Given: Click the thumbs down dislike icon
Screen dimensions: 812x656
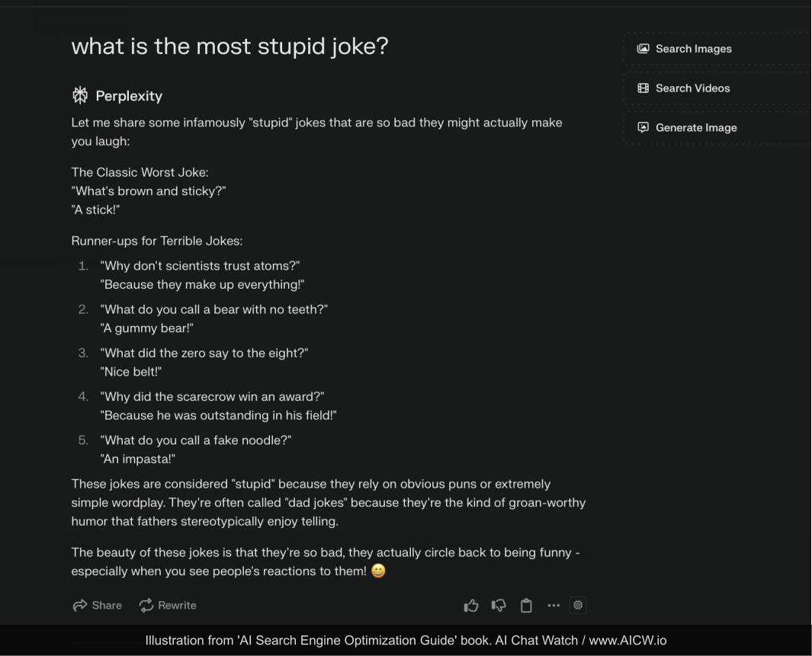Looking at the screenshot, I should [x=499, y=606].
